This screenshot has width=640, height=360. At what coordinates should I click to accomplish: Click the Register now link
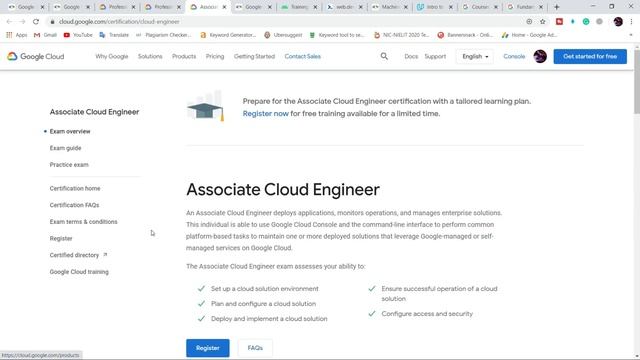click(x=266, y=113)
